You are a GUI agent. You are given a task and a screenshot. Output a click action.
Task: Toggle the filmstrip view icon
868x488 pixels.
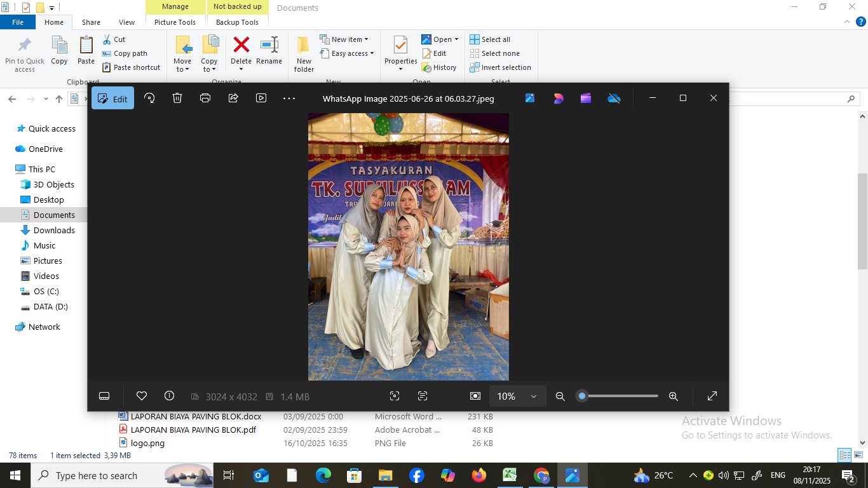[x=105, y=396]
